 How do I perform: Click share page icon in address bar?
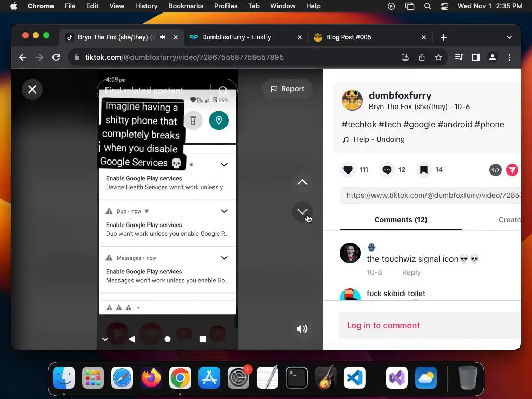point(422,57)
